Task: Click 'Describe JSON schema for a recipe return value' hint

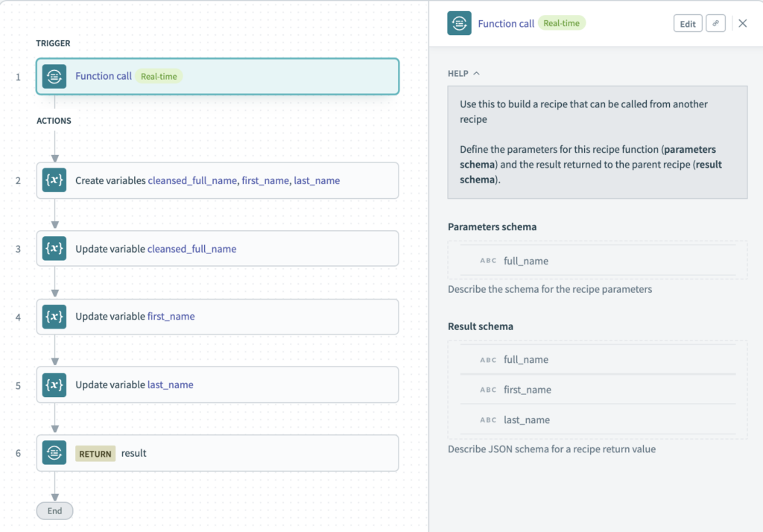Action: click(x=552, y=449)
